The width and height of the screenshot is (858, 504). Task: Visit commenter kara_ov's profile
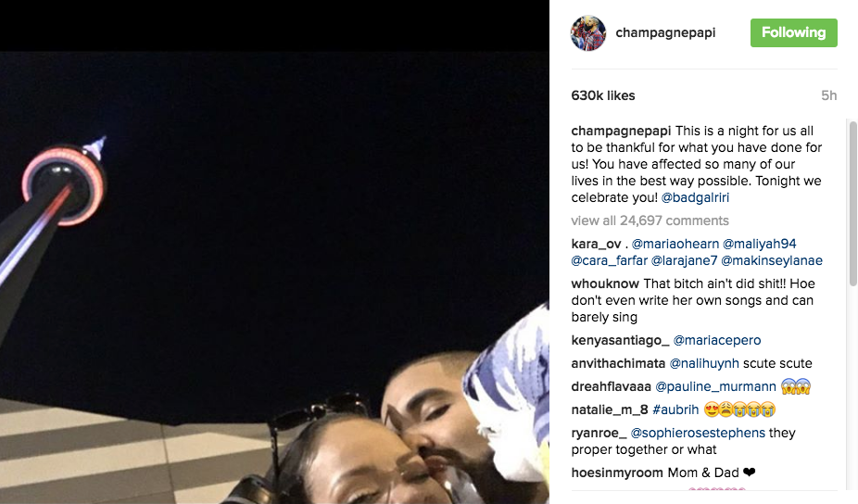tap(596, 244)
